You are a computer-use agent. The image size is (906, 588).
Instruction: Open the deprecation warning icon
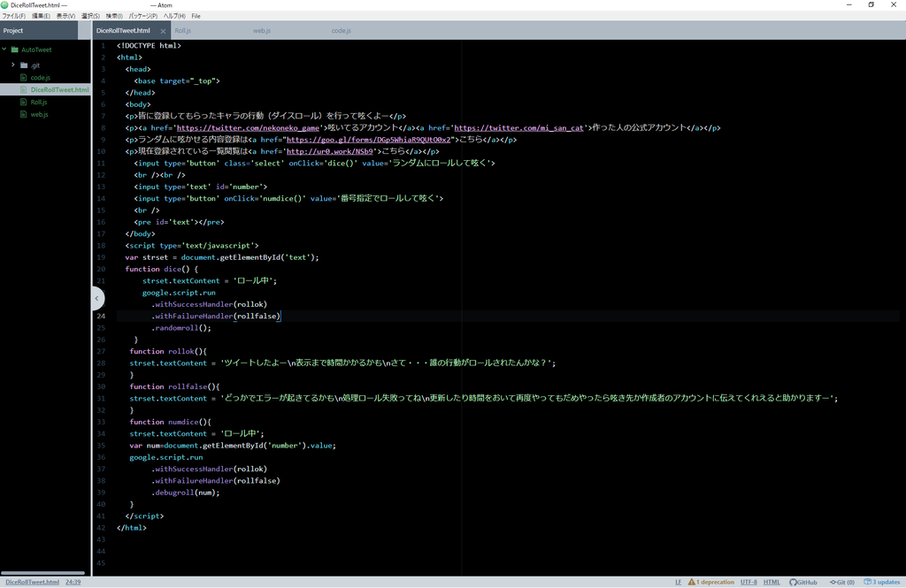(692, 582)
